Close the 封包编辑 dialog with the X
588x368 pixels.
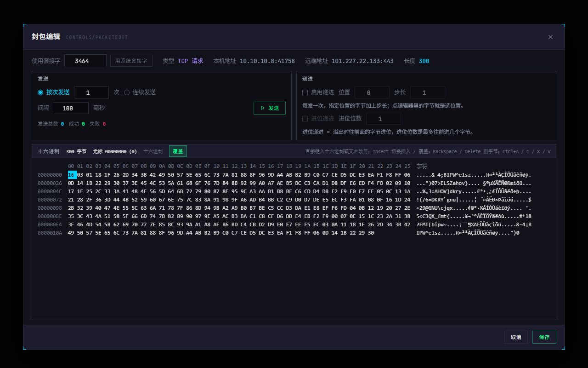(x=550, y=37)
